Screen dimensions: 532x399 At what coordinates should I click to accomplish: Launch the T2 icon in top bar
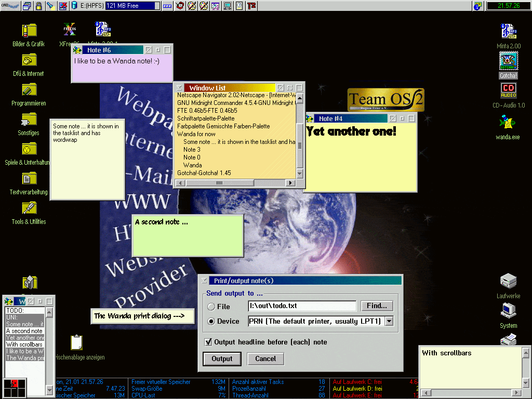251,6
